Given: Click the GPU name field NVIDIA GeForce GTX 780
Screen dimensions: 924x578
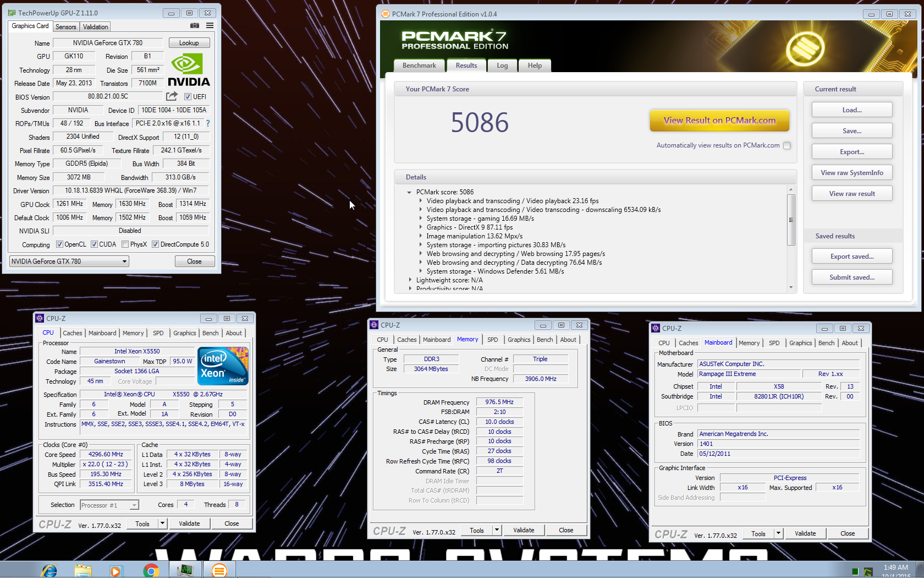Looking at the screenshot, I should click(108, 43).
